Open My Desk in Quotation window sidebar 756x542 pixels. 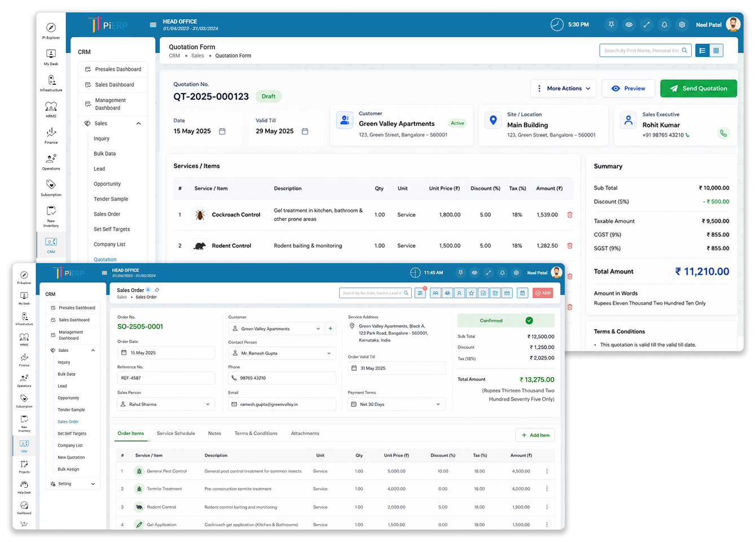(51, 57)
